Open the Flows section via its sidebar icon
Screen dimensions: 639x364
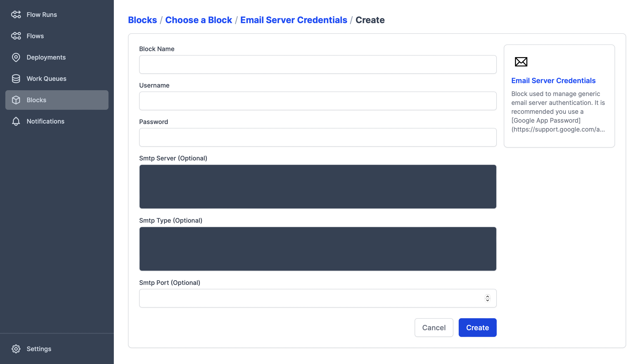pyautogui.click(x=16, y=36)
